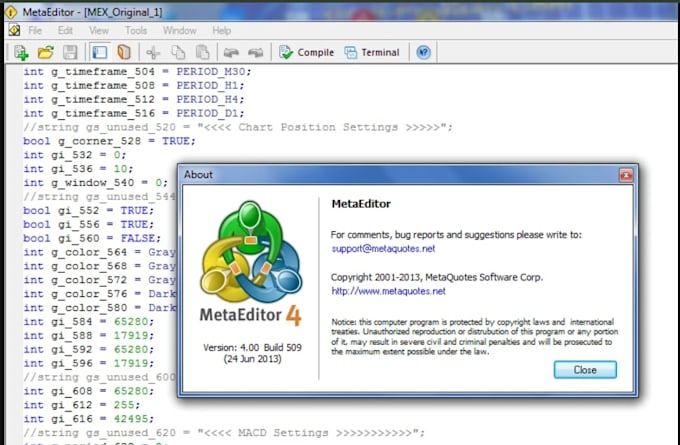
Task: Click the red X on About dialog
Action: (626, 175)
